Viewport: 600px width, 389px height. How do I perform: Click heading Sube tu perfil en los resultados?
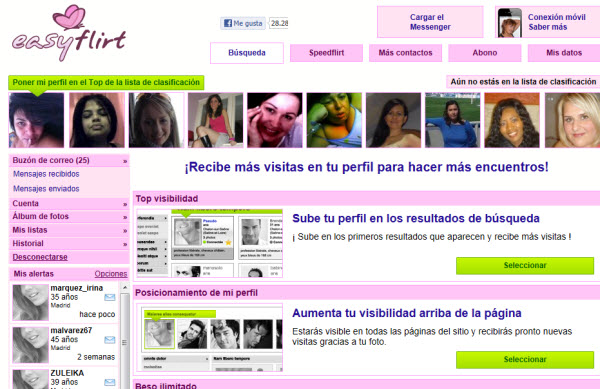416,218
